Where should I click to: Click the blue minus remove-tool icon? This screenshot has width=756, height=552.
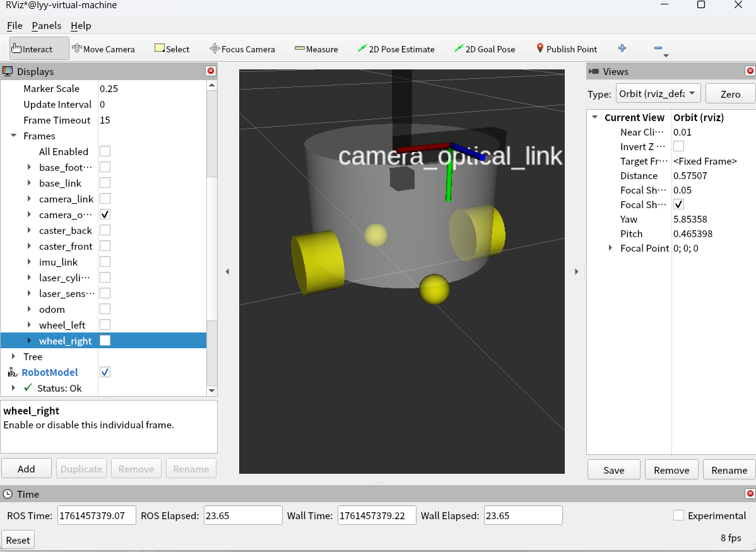[658, 48]
